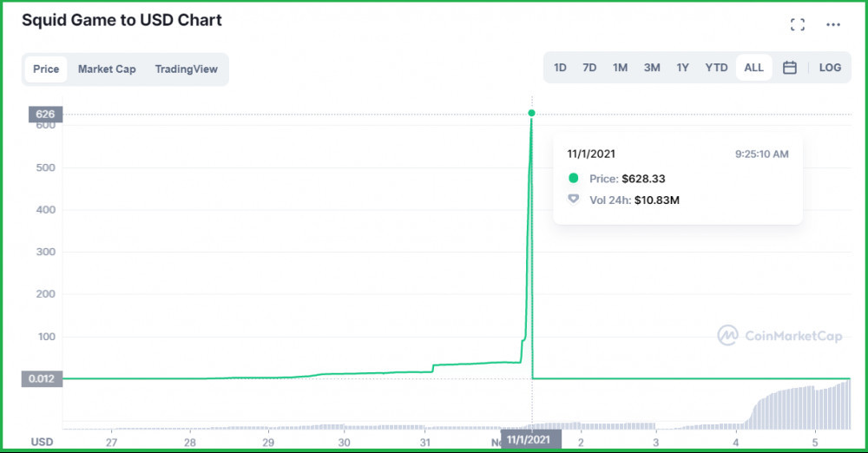868x453 pixels.
Task: Click the 2 date label on x-axis
Action: (x=581, y=443)
